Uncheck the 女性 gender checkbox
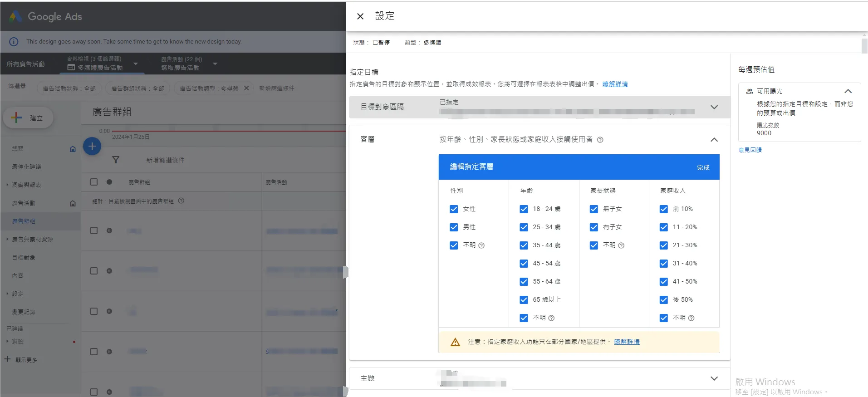Screen dimensions: 868x397 [x=454, y=209]
